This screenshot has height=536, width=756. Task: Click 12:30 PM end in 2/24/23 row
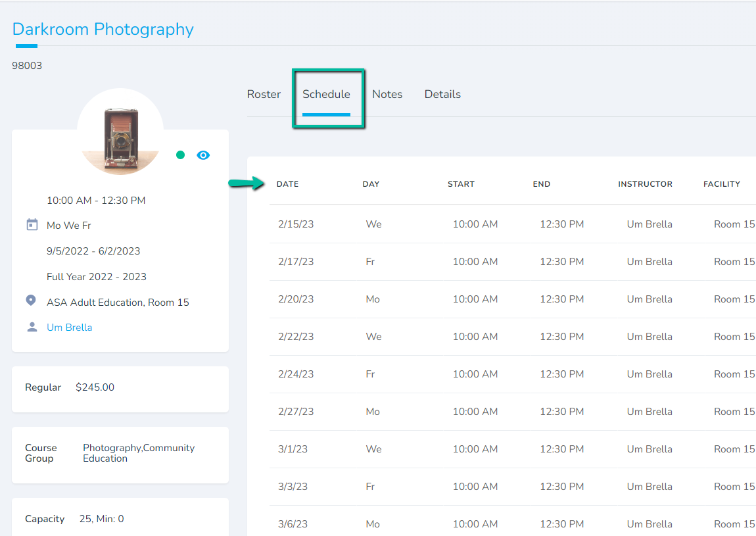561,374
